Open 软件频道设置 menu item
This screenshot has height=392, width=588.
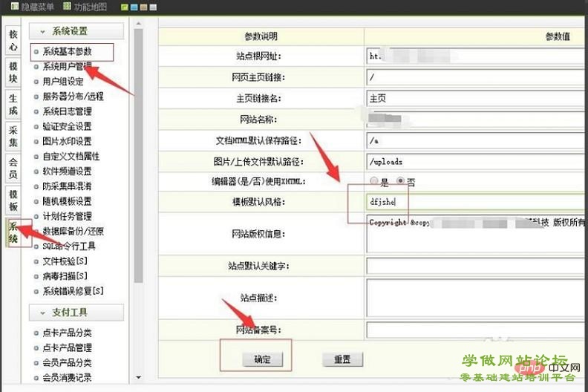[x=67, y=171]
